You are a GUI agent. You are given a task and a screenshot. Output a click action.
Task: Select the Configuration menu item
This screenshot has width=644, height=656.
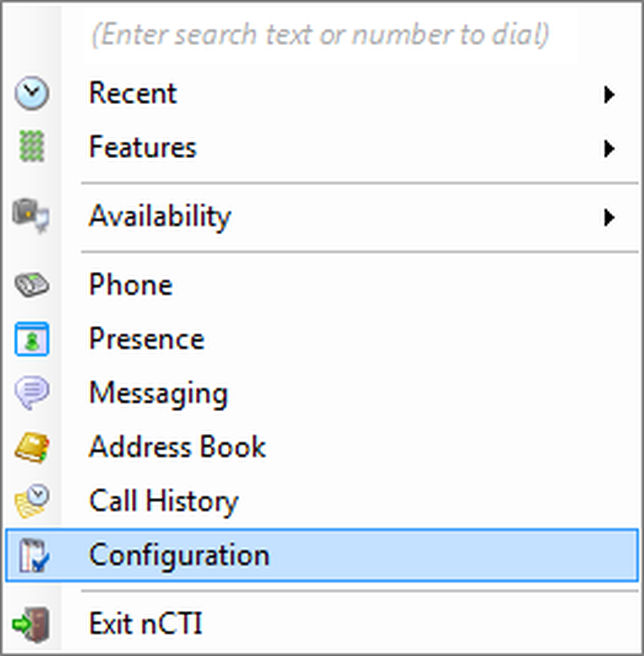[x=179, y=555]
